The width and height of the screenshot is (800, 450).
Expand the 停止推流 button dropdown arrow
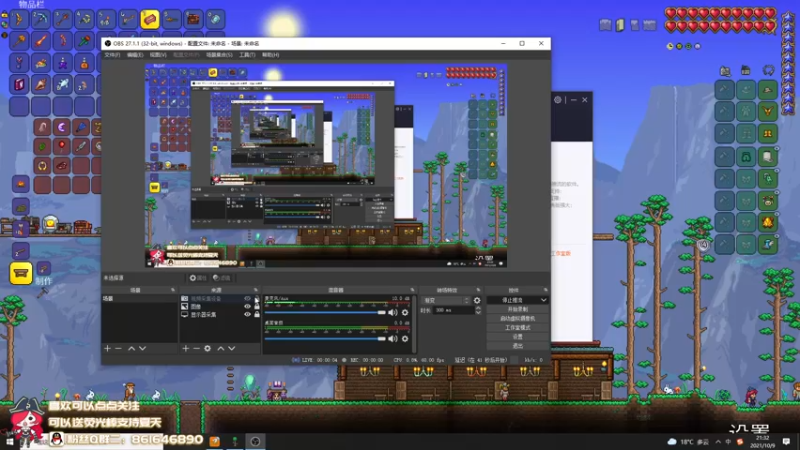coord(543,301)
